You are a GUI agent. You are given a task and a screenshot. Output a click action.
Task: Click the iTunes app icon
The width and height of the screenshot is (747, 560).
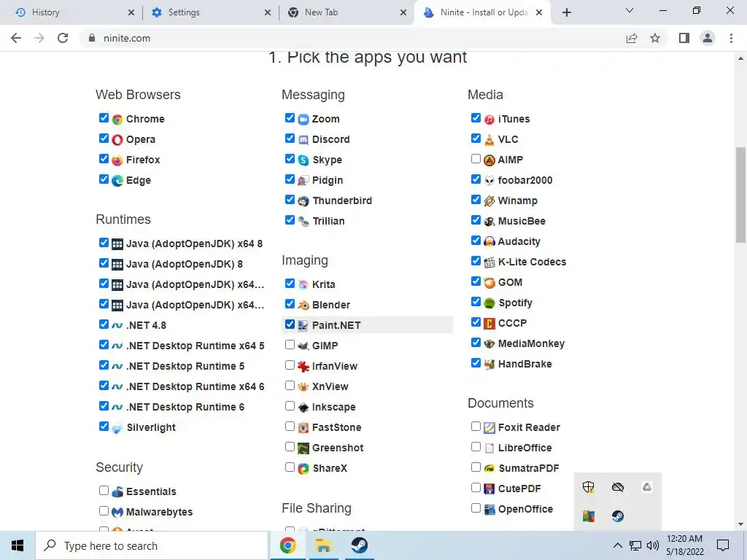pos(489,119)
